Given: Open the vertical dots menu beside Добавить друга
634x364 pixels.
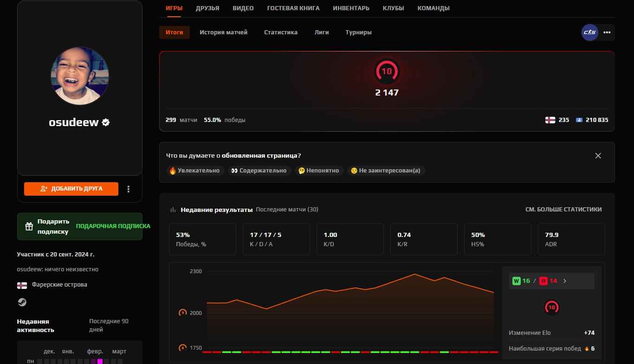Looking at the screenshot, I should (x=129, y=189).
